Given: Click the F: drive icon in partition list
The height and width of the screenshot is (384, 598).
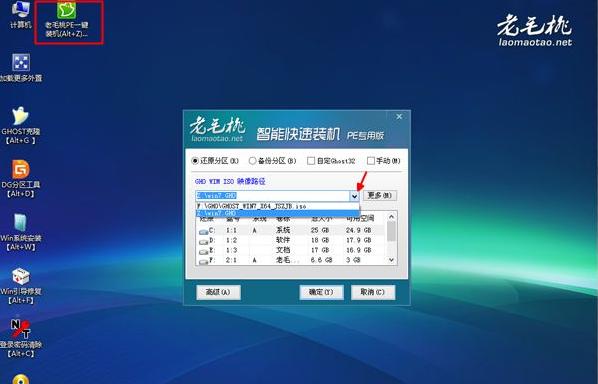Looking at the screenshot, I should click(x=203, y=261).
